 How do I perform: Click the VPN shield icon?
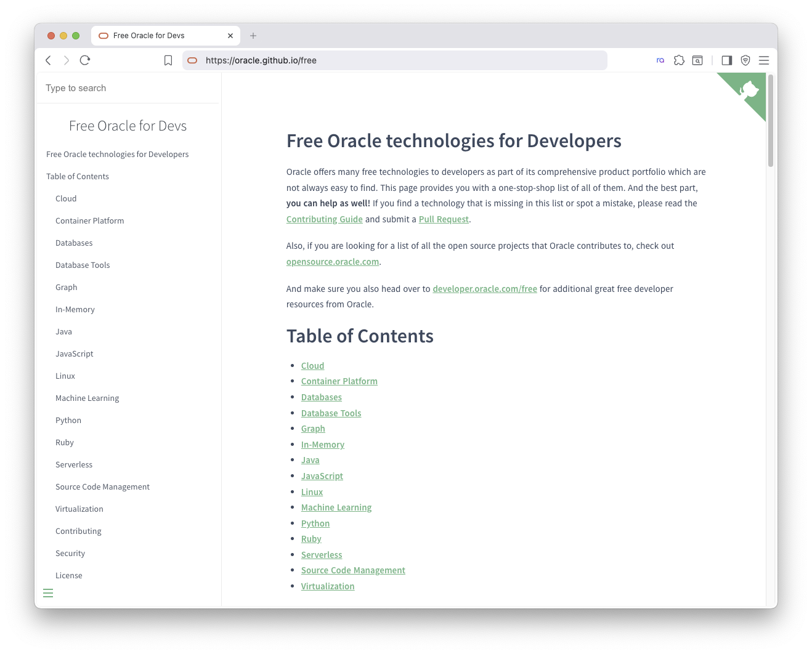[x=745, y=60]
